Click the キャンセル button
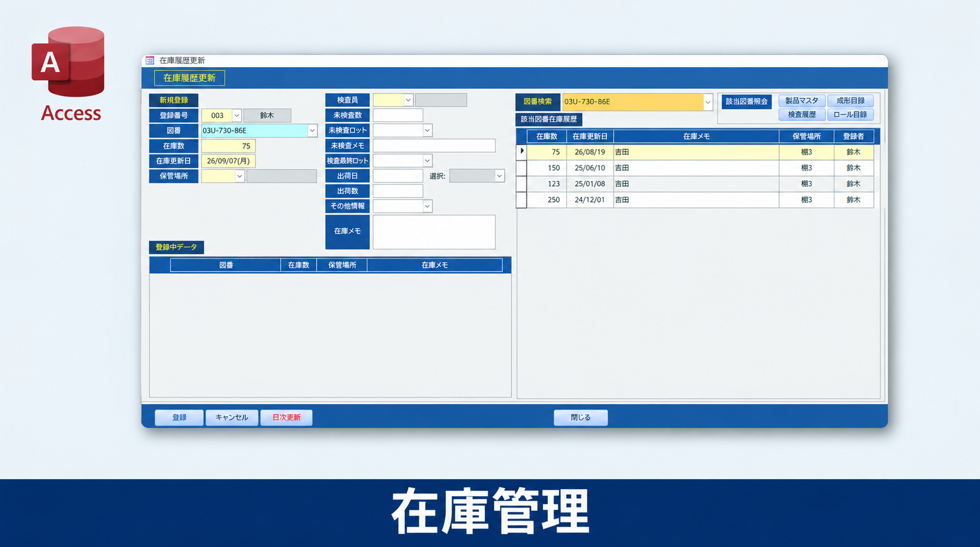980x547 pixels. coord(232,417)
